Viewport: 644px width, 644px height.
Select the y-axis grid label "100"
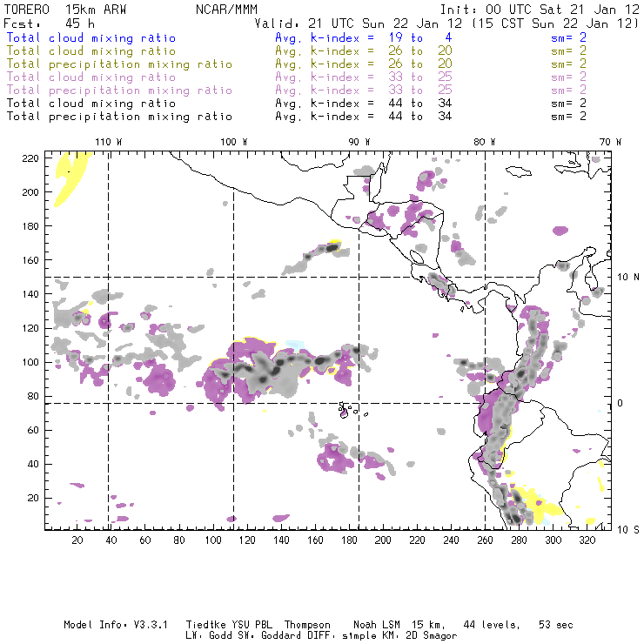[30, 362]
